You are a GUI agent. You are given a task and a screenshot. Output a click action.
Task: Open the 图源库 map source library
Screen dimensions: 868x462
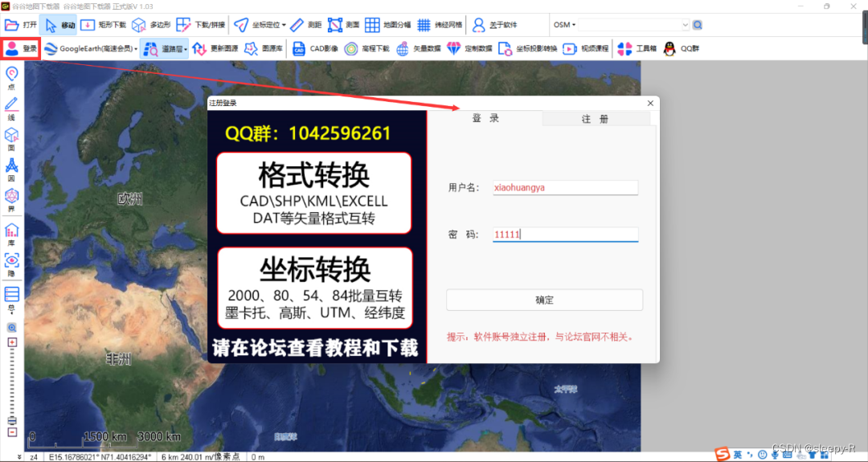coord(264,49)
